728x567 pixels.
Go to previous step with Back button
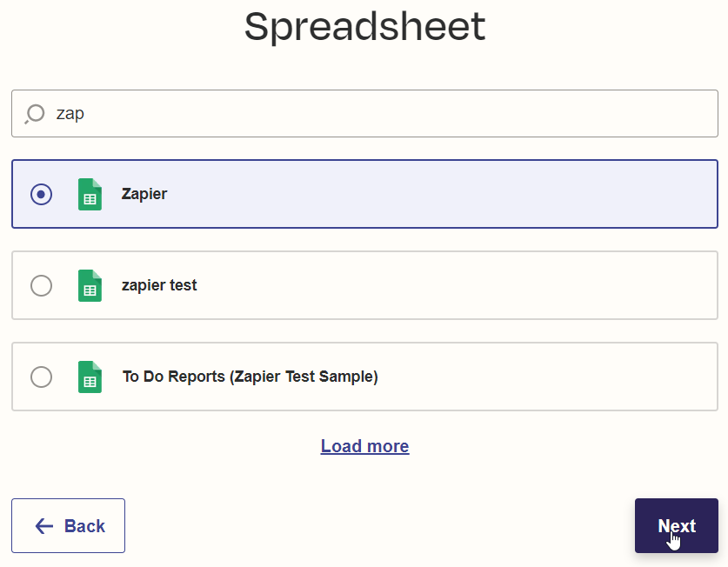68,525
